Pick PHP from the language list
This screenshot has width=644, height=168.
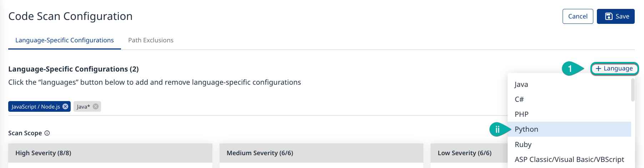522,114
